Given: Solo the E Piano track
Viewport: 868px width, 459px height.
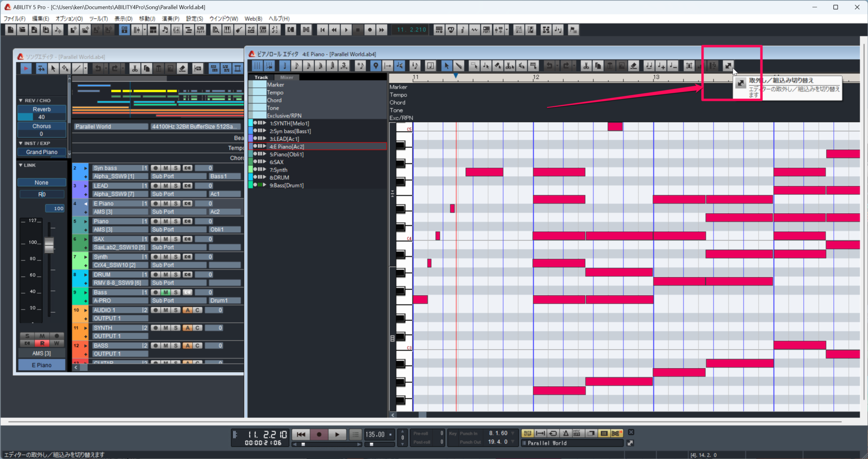Looking at the screenshot, I should coord(176,203).
